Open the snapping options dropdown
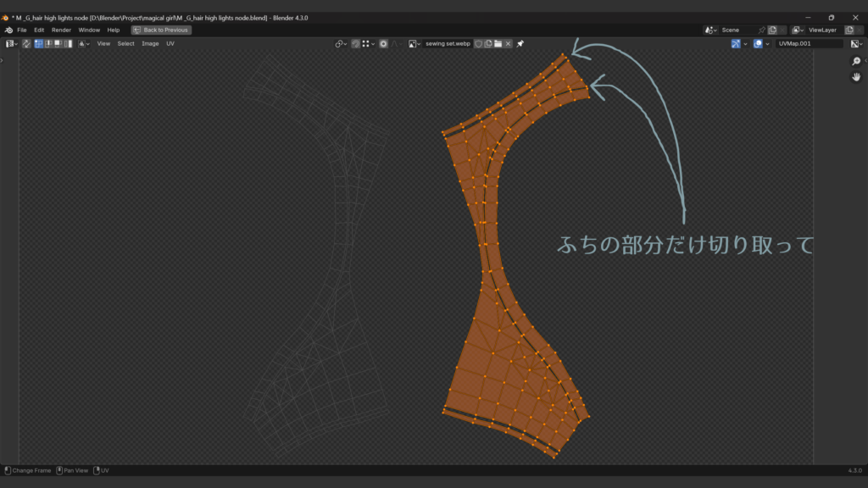Image resolution: width=868 pixels, height=488 pixels. (x=368, y=43)
